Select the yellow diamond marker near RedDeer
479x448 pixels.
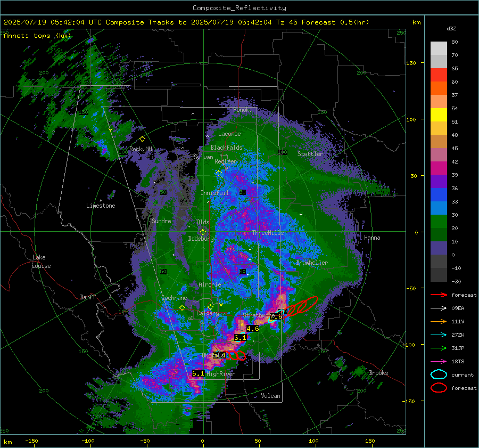219,173
